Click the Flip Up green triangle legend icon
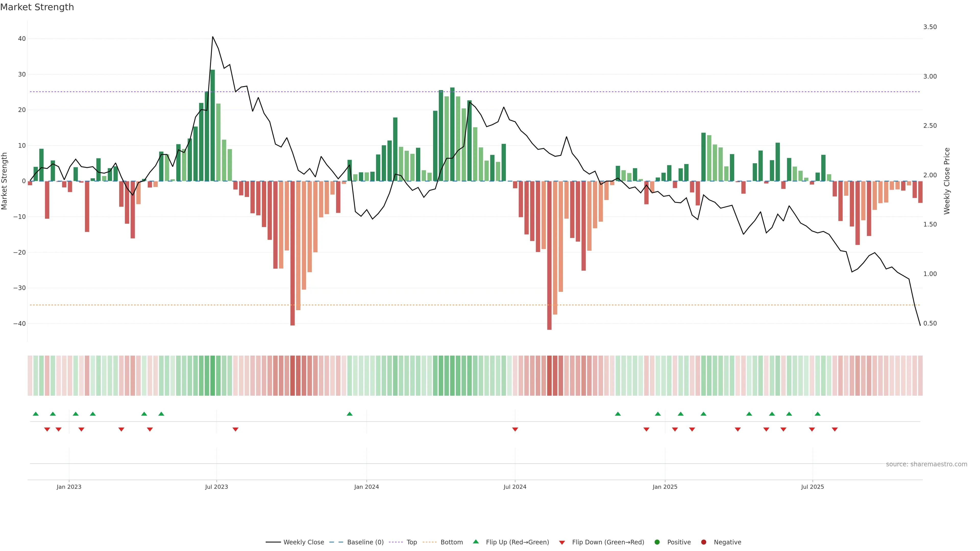The width and height of the screenshot is (980, 551). pyautogui.click(x=475, y=542)
